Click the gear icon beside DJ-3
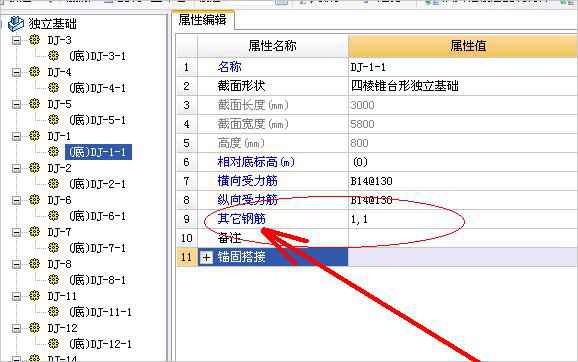Screen dimensions: 578x362 coord(34,40)
